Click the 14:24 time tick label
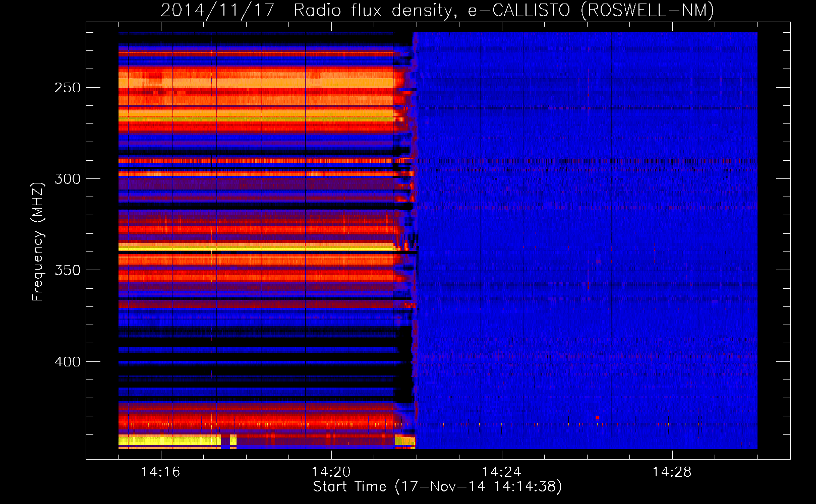Image resolution: width=816 pixels, height=504 pixels. (x=501, y=472)
